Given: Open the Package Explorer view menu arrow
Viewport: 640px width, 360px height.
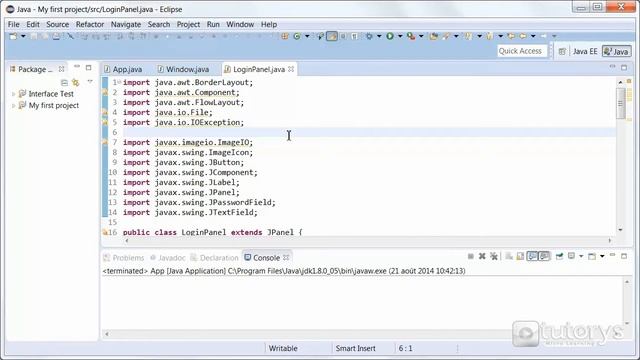Looking at the screenshot, I should point(90,82).
